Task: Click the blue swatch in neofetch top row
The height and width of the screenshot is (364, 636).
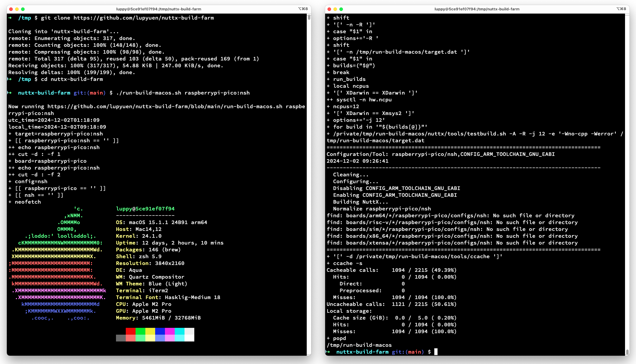Action: pos(160,331)
